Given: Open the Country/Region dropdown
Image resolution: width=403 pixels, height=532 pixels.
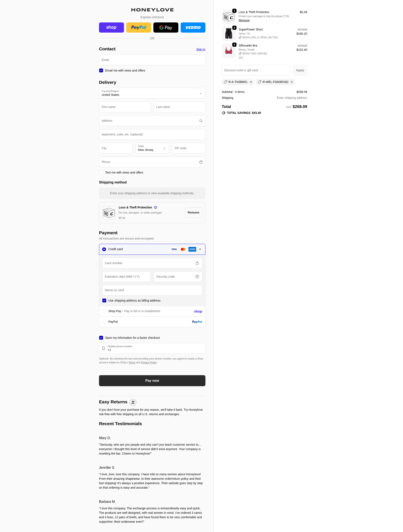Looking at the screenshot, I should coord(152,93).
